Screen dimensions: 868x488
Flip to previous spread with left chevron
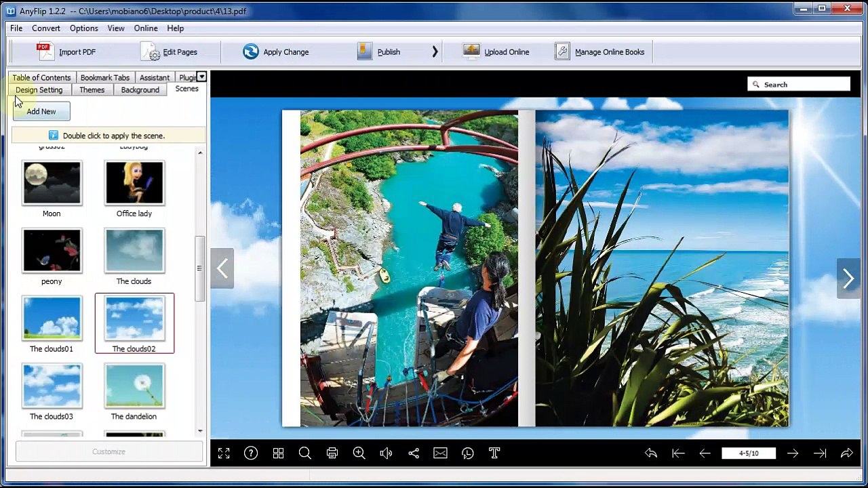click(x=222, y=268)
